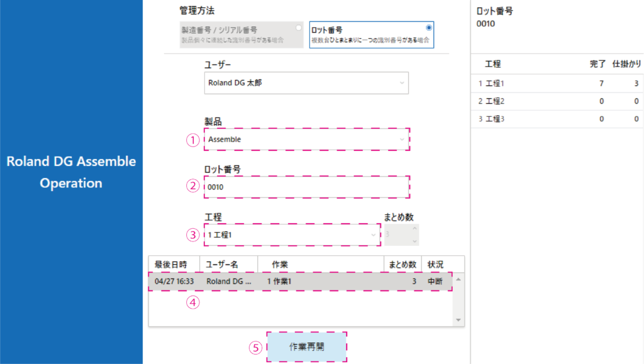Click the ロット番号 input field containing 0010
This screenshot has height=364, width=644.
(306, 187)
